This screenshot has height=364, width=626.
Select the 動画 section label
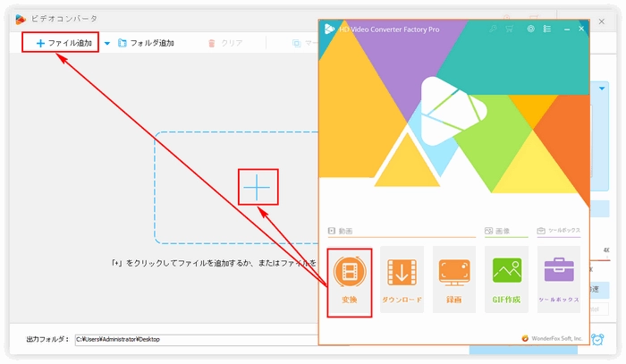[341, 231]
